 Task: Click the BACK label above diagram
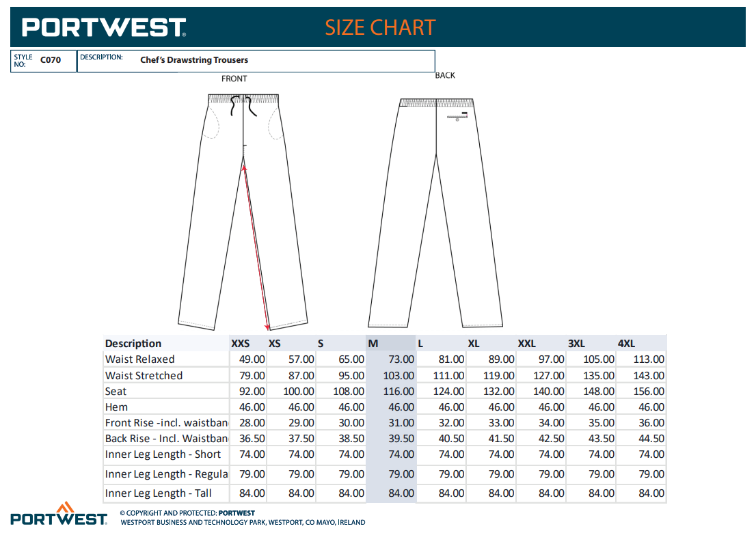[x=445, y=75]
